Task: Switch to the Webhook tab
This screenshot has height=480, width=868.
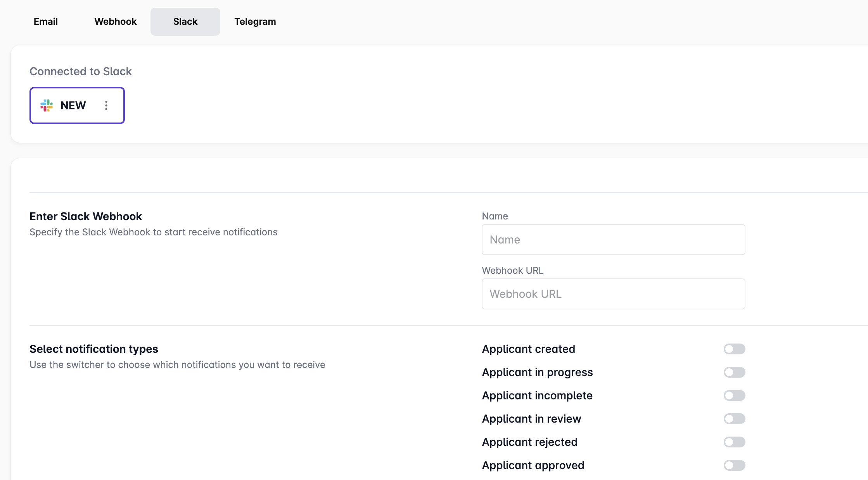Action: pos(116,22)
